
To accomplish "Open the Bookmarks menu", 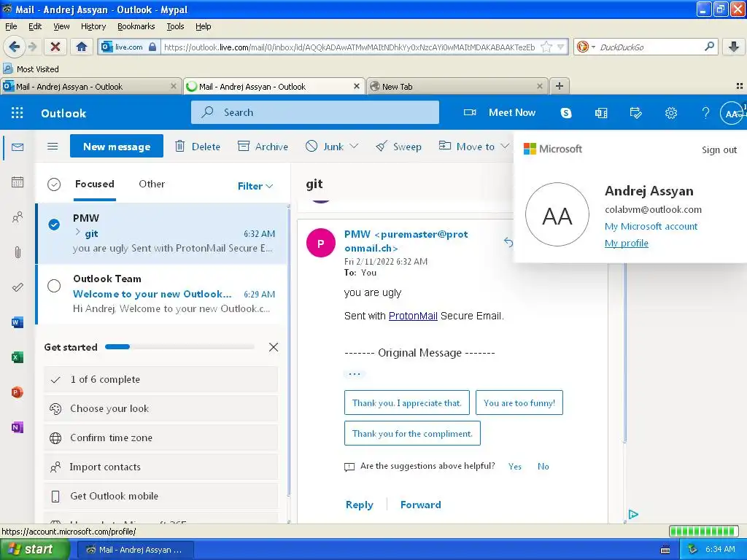I will [x=136, y=26].
